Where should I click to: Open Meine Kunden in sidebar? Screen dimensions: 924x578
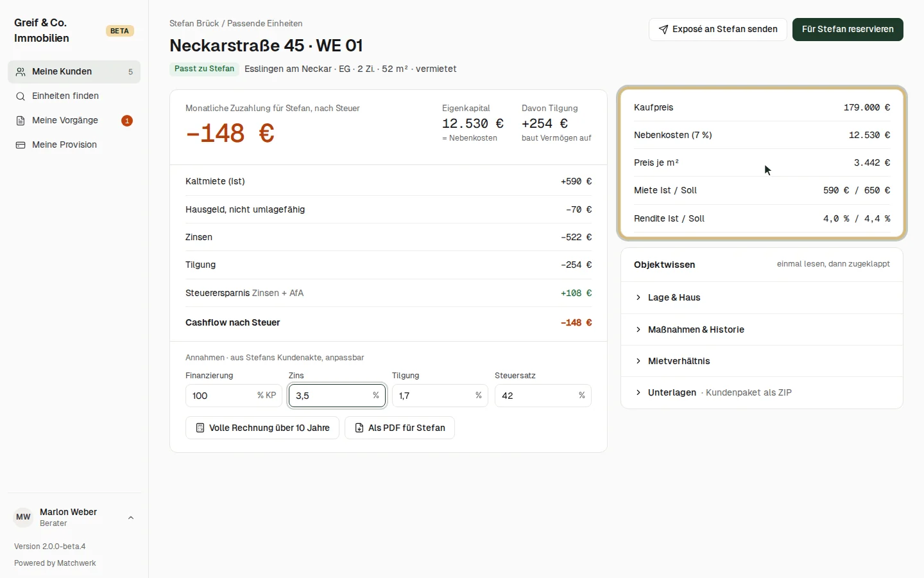pos(74,72)
